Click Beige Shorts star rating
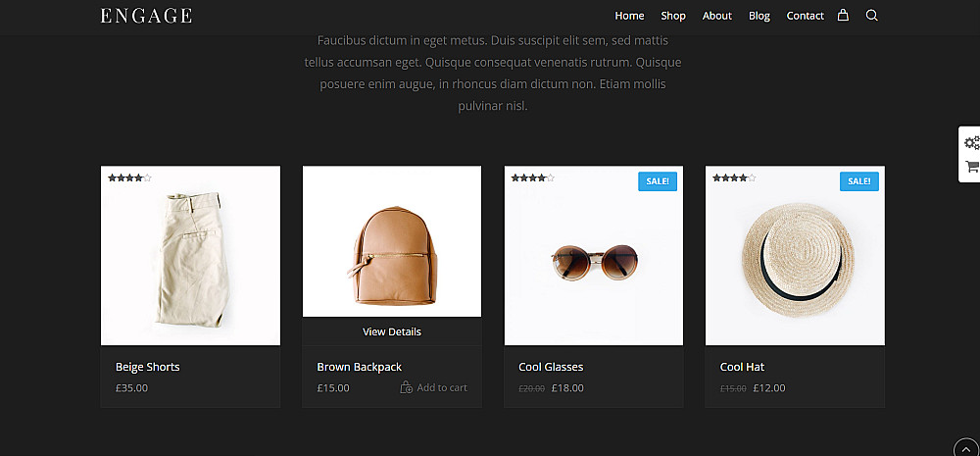This screenshot has width=980, height=456. (x=129, y=177)
